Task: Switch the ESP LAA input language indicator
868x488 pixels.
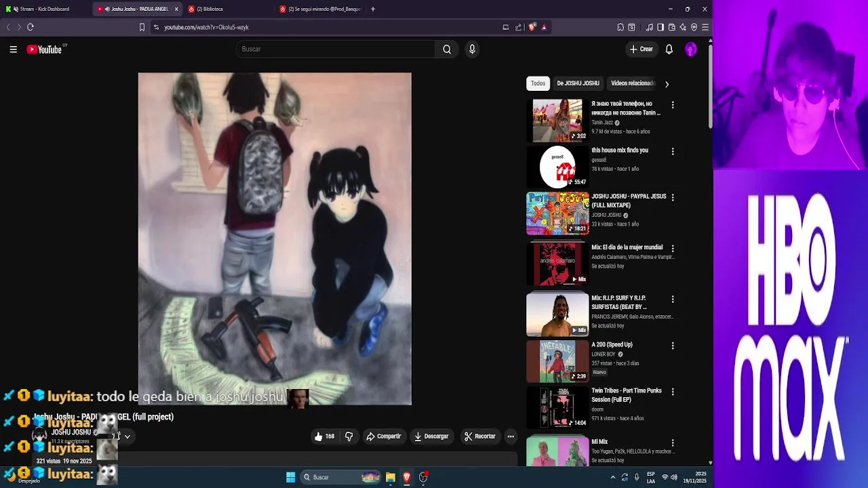Action: (x=650, y=477)
